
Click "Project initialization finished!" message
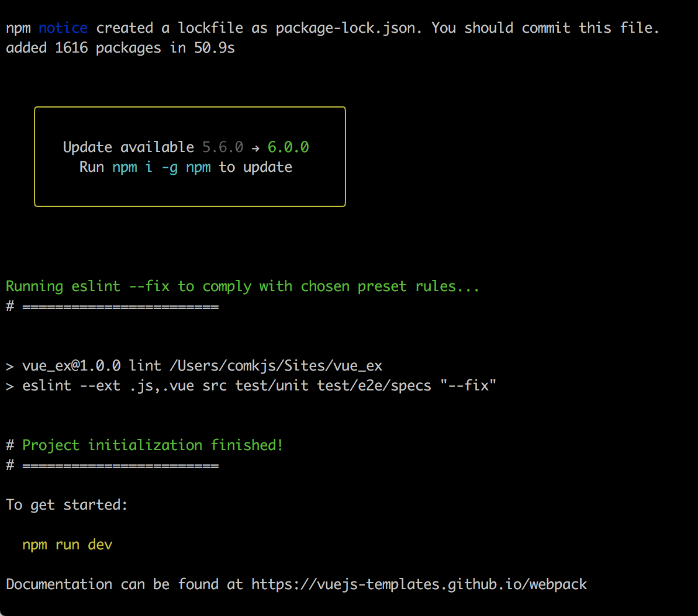click(153, 445)
